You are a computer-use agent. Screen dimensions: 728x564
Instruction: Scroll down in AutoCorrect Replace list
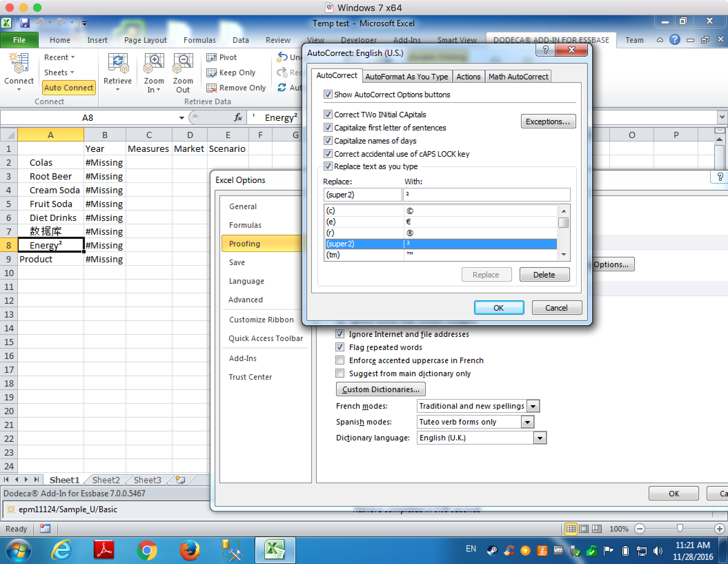click(x=564, y=256)
